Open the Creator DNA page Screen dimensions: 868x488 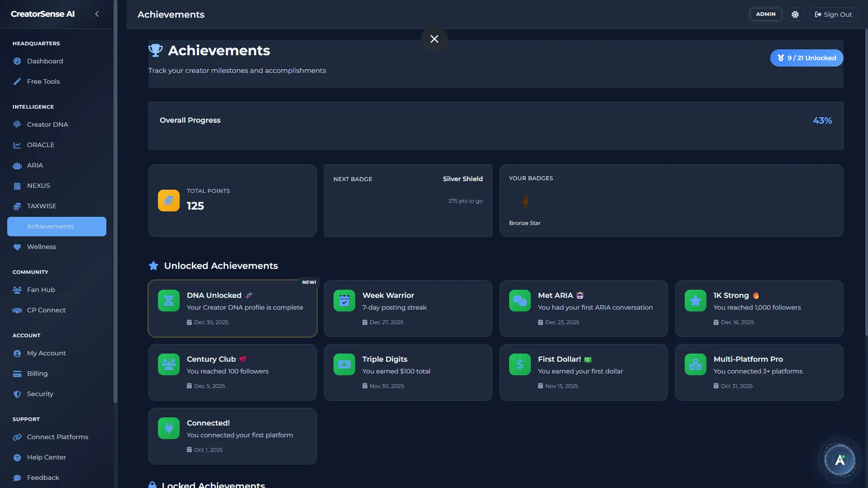pos(47,124)
